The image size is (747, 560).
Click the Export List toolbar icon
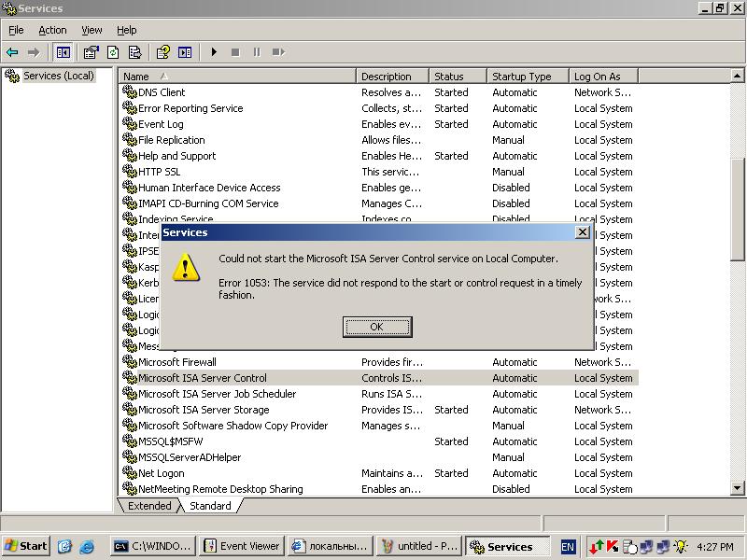(135, 52)
